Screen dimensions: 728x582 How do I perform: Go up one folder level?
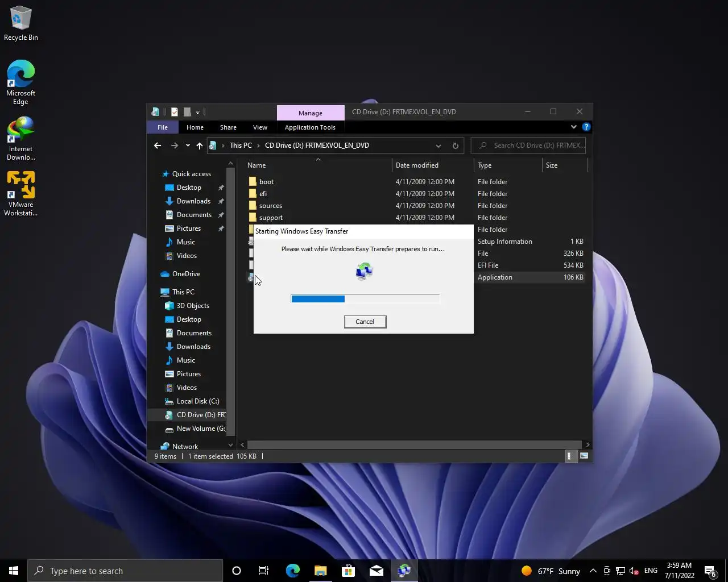click(x=200, y=145)
